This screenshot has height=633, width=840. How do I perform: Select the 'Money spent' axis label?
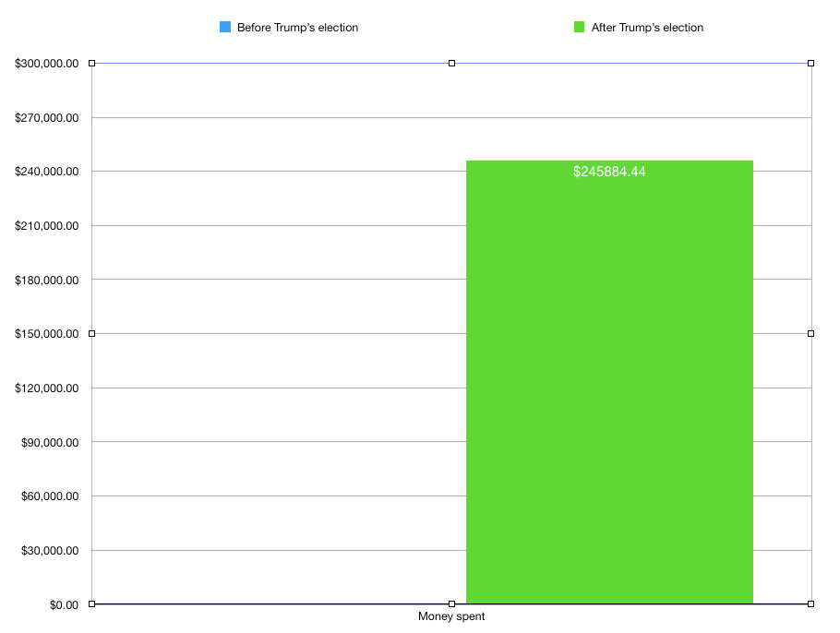[451, 616]
